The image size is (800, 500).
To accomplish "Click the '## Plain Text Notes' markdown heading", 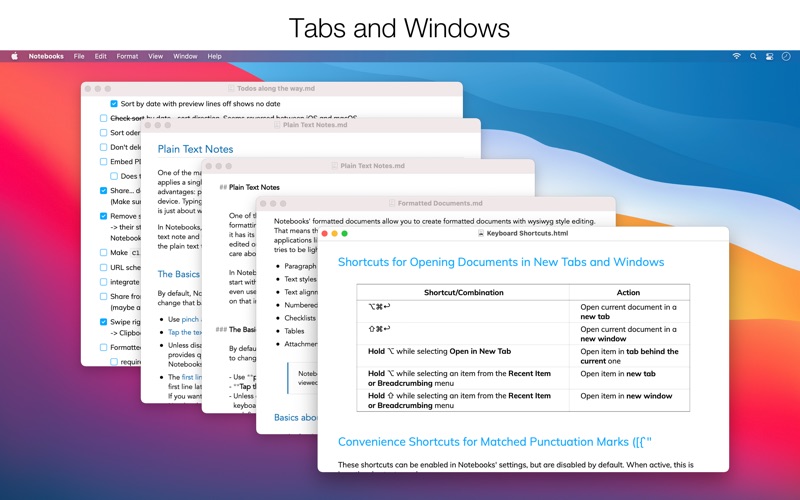I will click(x=249, y=187).
